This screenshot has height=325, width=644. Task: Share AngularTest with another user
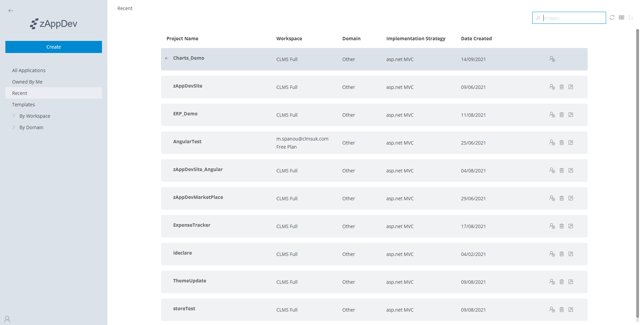point(552,143)
